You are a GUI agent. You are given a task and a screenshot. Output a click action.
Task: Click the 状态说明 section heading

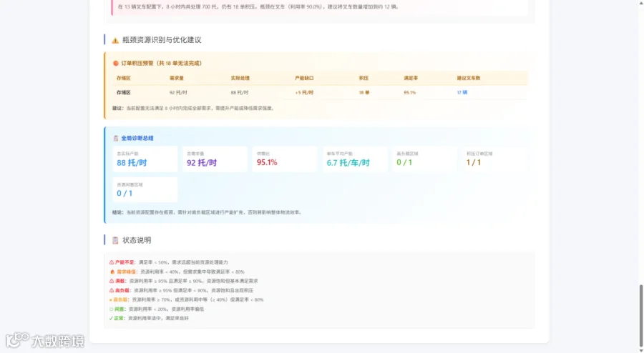(137, 240)
